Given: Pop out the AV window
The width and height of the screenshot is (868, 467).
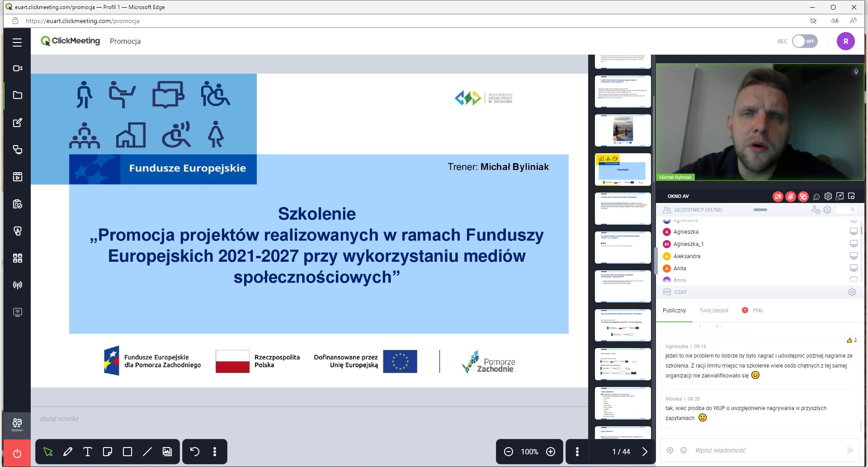Looking at the screenshot, I should pyautogui.click(x=852, y=196).
